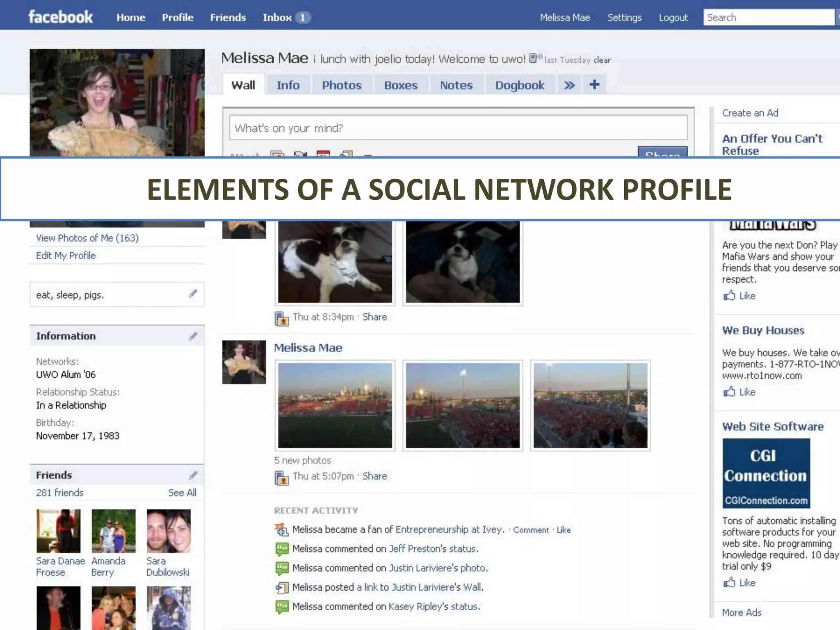Comment on the Entrepreneurship at Ivey activity
840x630 pixels.
pyautogui.click(x=531, y=530)
